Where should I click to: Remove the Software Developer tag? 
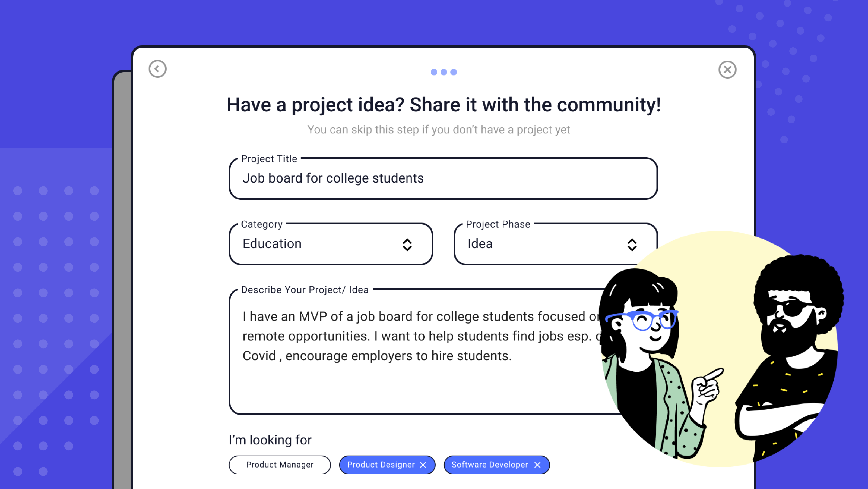pos(537,465)
